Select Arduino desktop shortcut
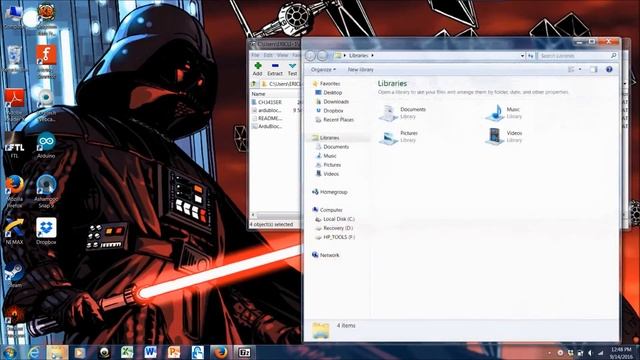 click(x=46, y=145)
